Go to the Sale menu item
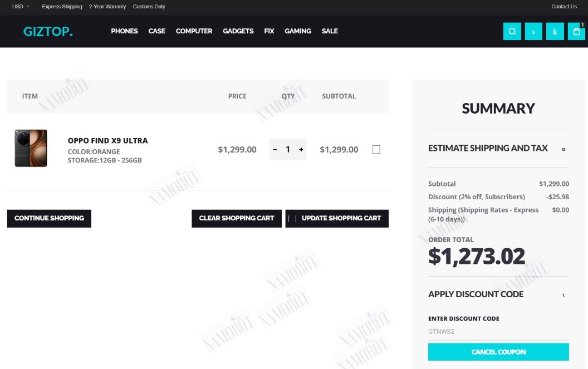This screenshot has height=369, width=588. pyautogui.click(x=330, y=31)
